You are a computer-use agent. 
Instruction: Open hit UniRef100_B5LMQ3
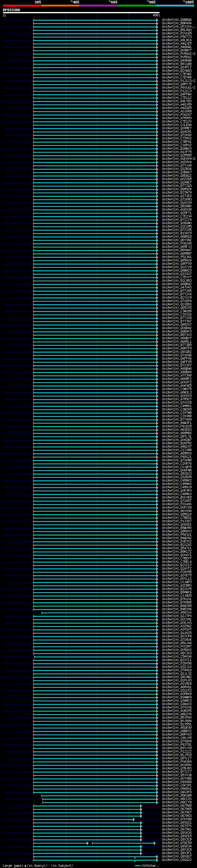[x=176, y=30]
